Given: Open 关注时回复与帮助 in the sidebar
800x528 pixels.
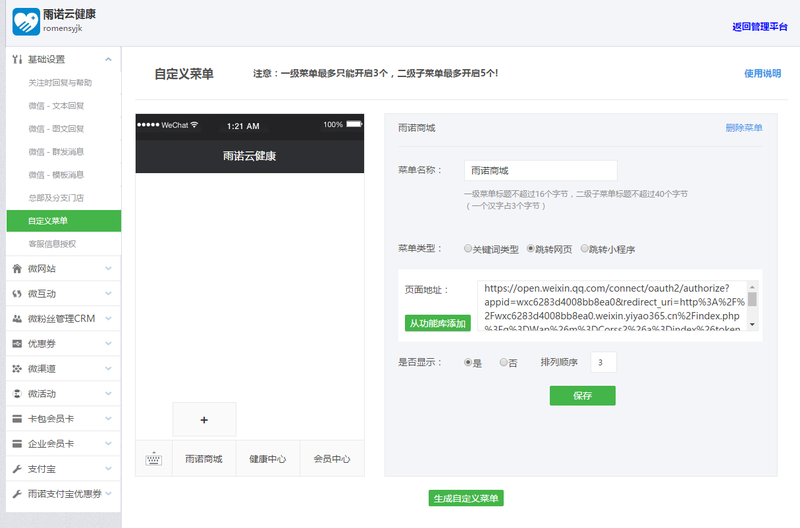Looking at the screenshot, I should coord(60,82).
